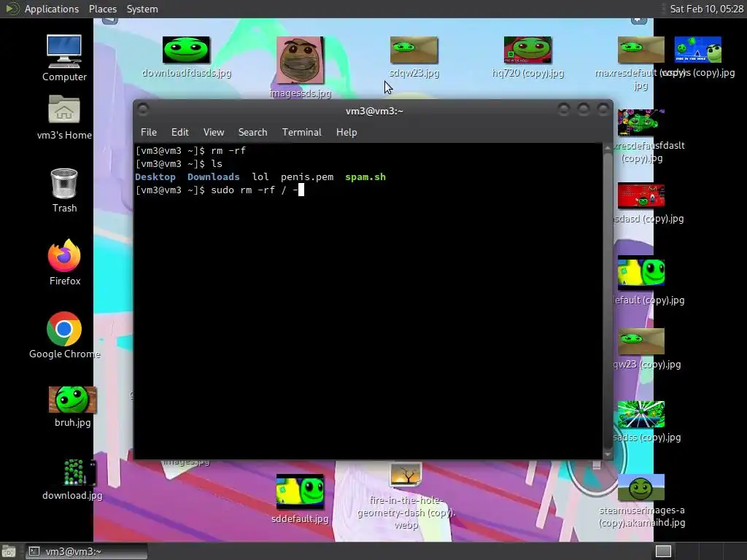Click the clock Sat Feb 10, 05:28
The width and height of the screenshot is (747, 560).
[x=706, y=9]
